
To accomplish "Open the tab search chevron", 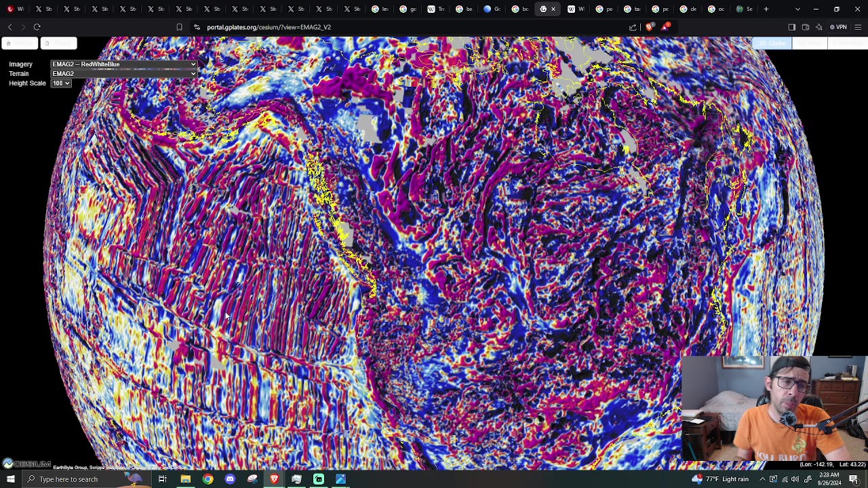I will [797, 9].
